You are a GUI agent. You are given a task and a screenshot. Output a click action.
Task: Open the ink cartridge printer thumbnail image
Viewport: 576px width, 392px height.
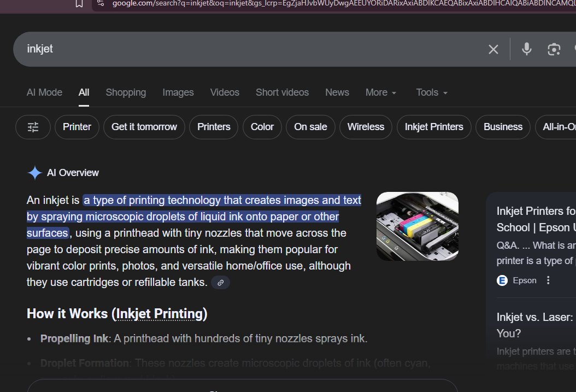pyautogui.click(x=418, y=226)
